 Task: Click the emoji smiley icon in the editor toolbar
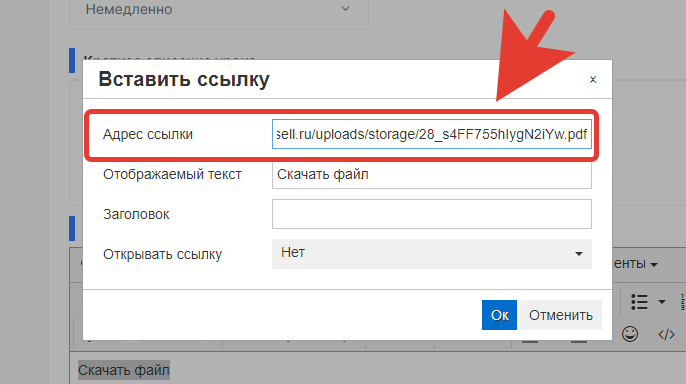point(630,334)
